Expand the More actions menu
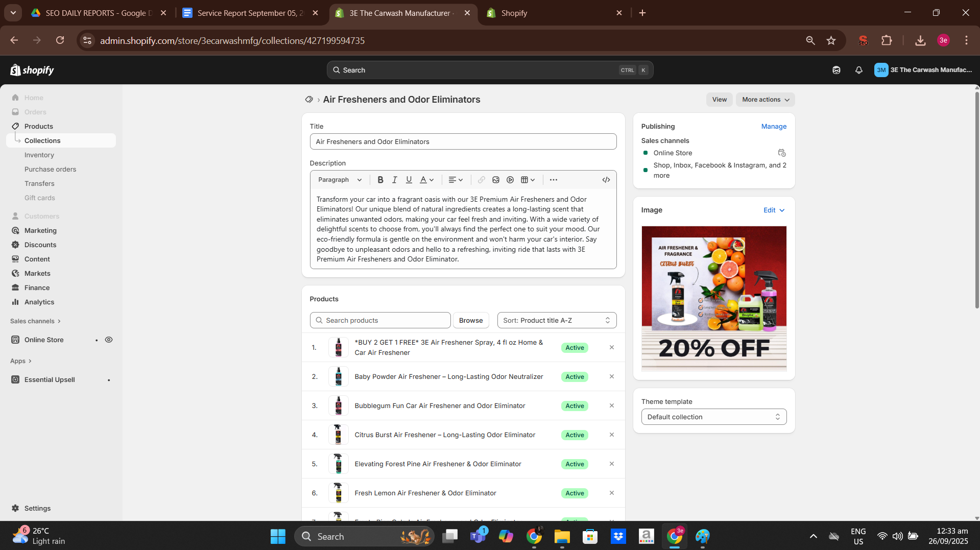 pos(765,100)
